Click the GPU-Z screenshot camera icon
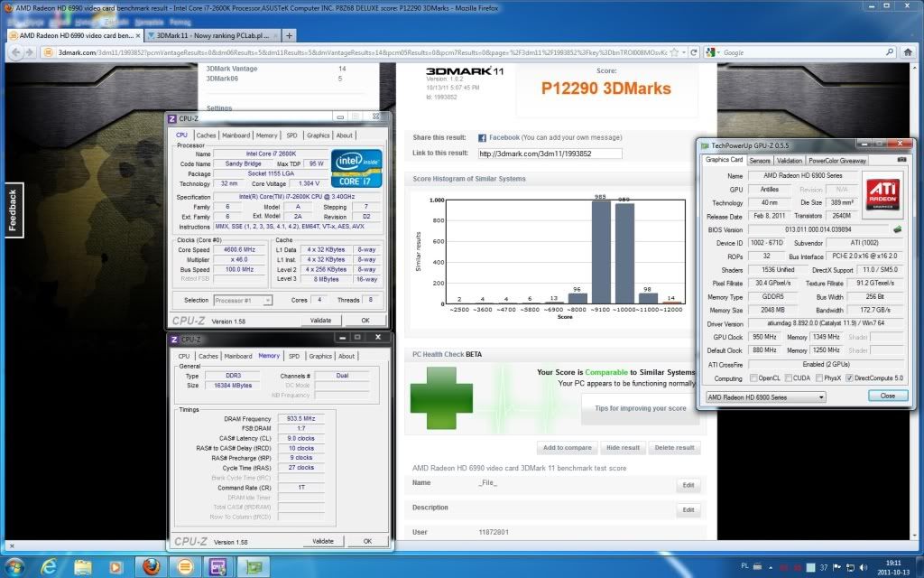 pyautogui.click(x=901, y=160)
